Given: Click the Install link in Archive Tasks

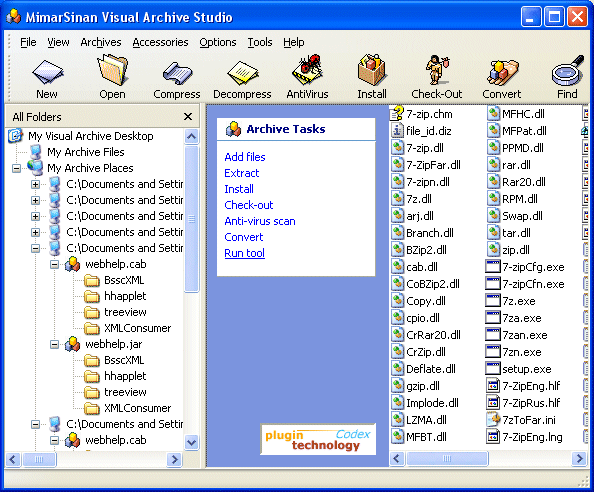Looking at the screenshot, I should pyautogui.click(x=239, y=189).
